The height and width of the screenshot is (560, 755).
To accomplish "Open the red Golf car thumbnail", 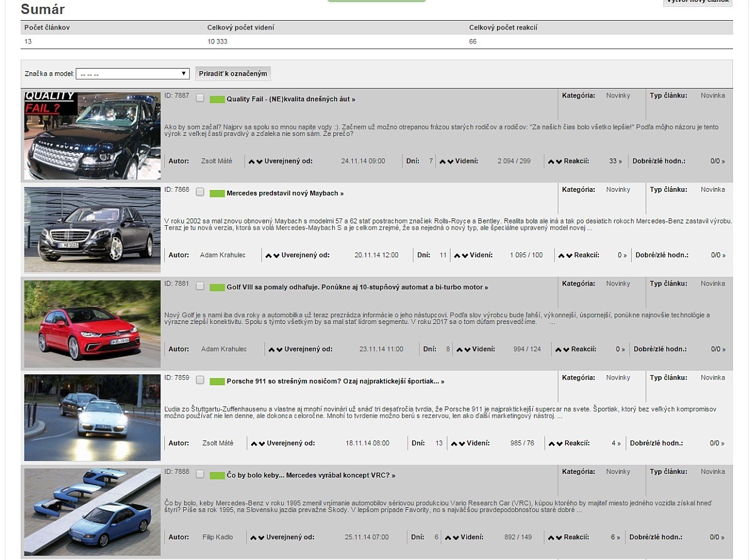I will pyautogui.click(x=92, y=324).
